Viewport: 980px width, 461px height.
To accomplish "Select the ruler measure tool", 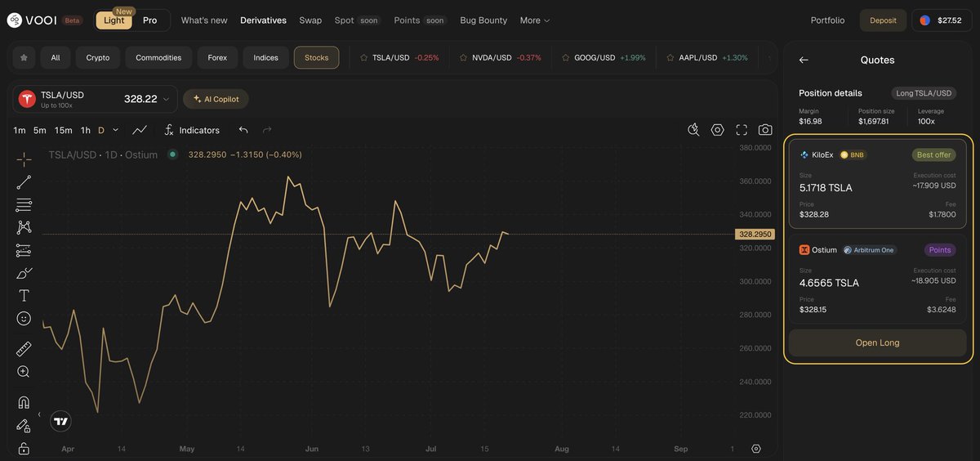I will click(24, 349).
